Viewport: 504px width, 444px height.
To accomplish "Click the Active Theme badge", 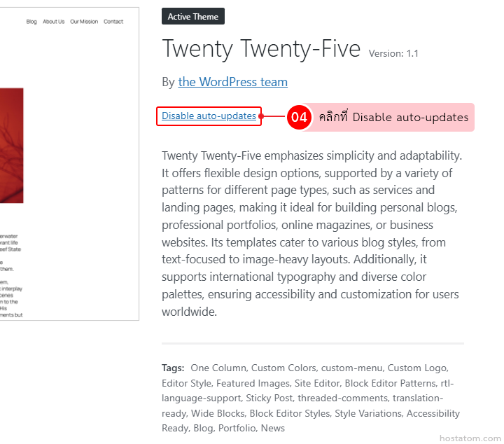I will click(x=193, y=16).
